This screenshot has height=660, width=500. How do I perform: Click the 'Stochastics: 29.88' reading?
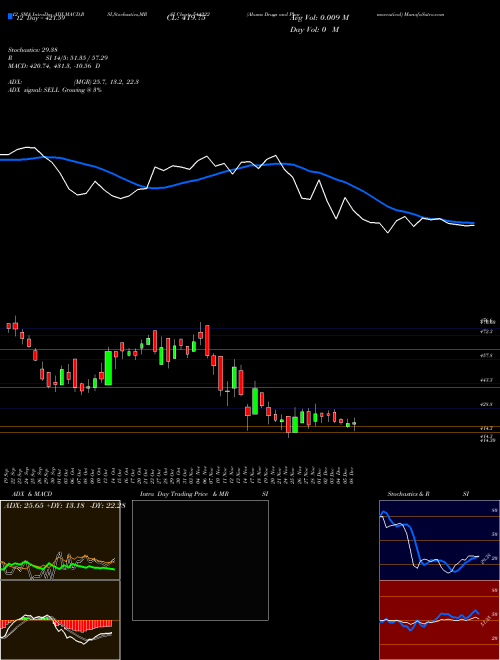click(32, 50)
